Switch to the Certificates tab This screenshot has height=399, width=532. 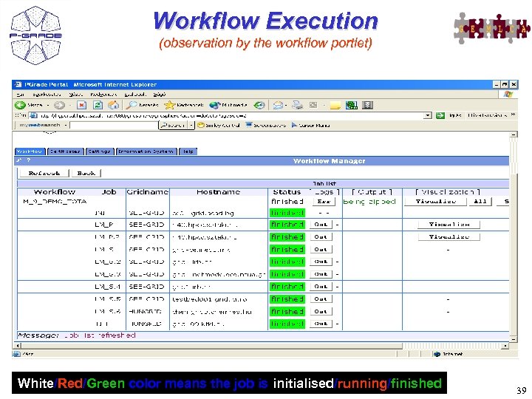65,151
